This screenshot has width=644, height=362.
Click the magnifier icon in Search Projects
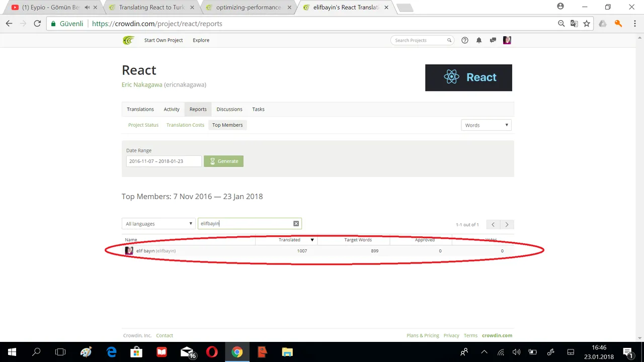point(449,40)
